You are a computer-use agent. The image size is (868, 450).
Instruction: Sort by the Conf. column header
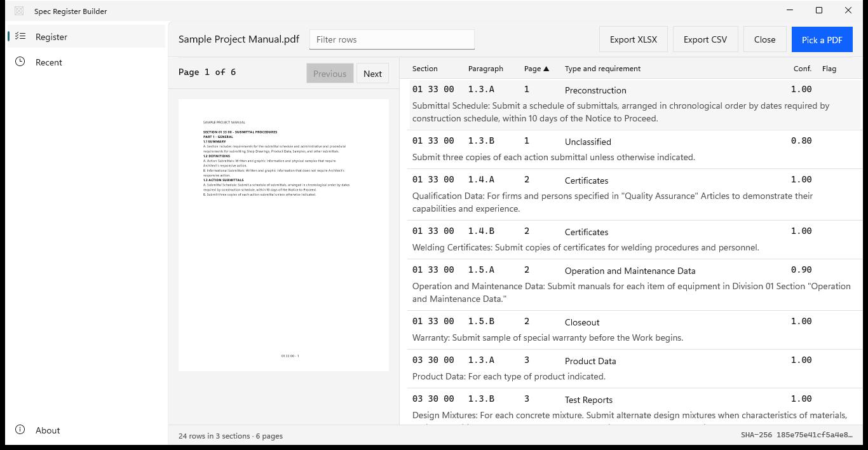coord(802,69)
